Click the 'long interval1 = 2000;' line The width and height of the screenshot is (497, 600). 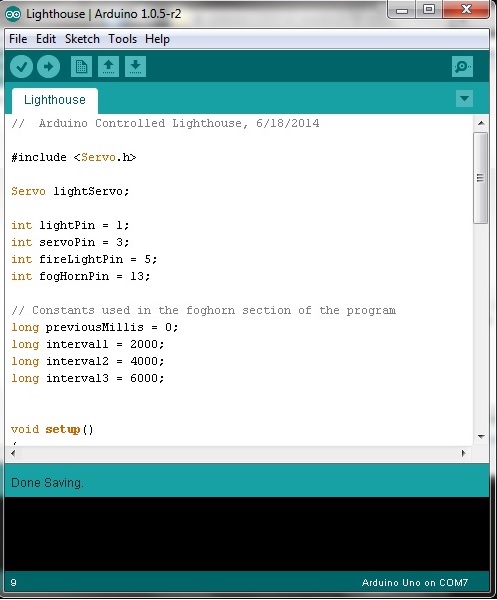point(88,344)
